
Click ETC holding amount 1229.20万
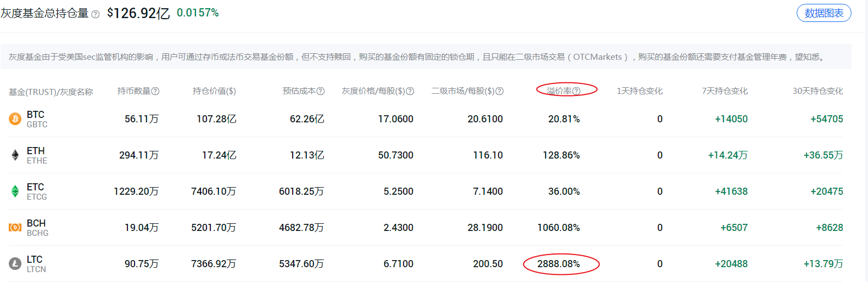click(x=136, y=191)
